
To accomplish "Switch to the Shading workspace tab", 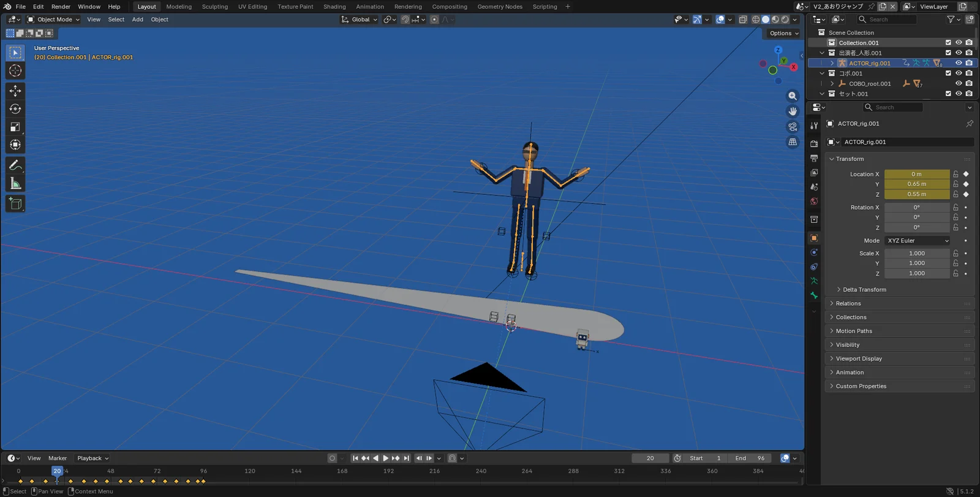I will (x=334, y=7).
